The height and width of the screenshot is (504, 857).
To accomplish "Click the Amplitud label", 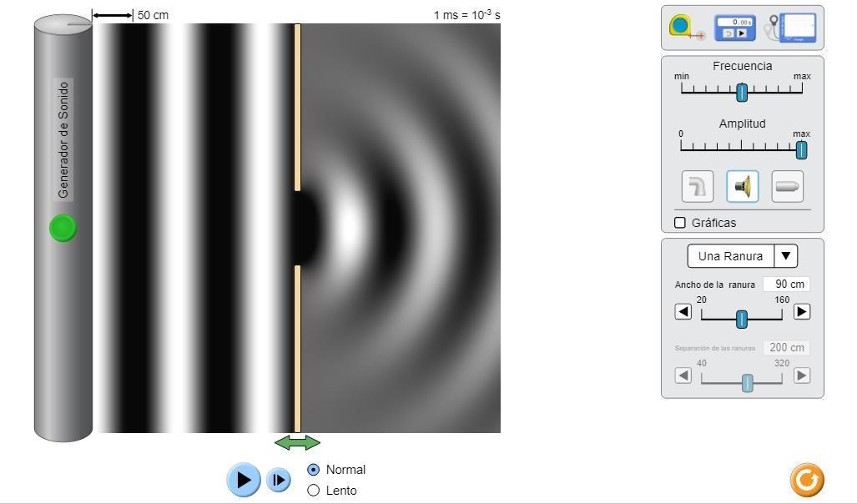I will (x=742, y=123).
